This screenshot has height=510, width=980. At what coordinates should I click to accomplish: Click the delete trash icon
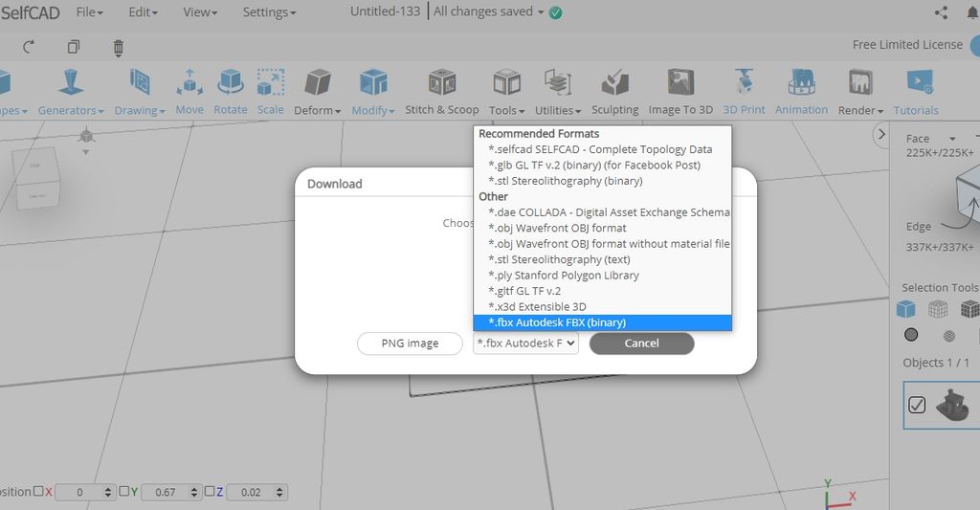(118, 48)
